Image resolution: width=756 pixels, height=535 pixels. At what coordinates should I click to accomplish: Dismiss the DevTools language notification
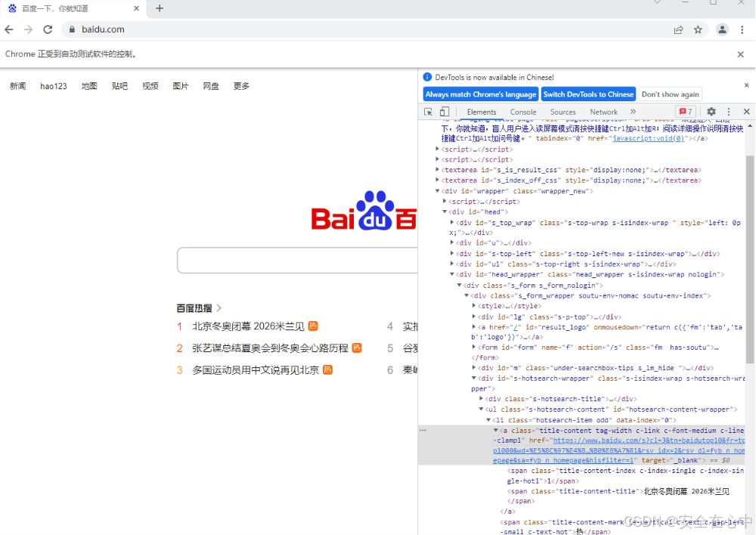click(x=746, y=85)
